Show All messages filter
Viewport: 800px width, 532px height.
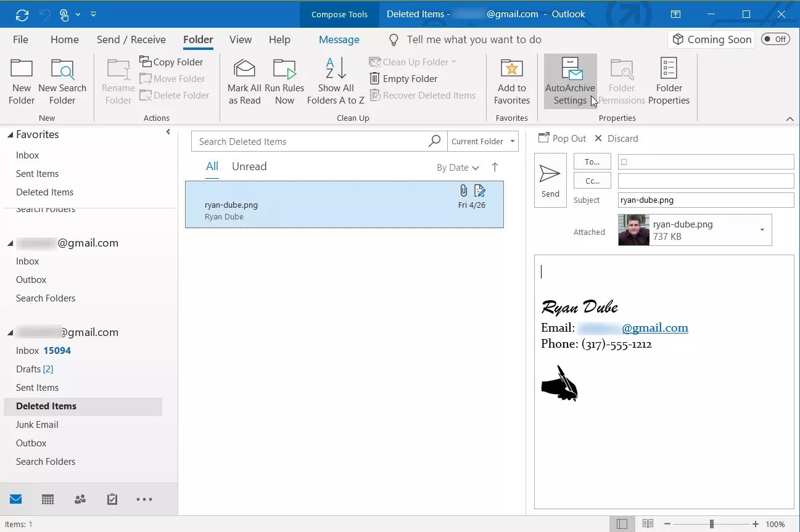[x=212, y=166]
